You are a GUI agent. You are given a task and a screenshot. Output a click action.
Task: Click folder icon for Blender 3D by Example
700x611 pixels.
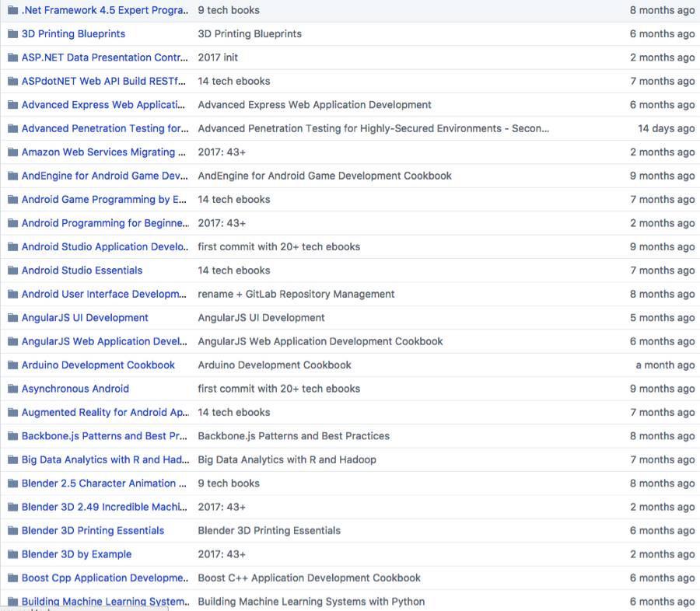(x=13, y=554)
